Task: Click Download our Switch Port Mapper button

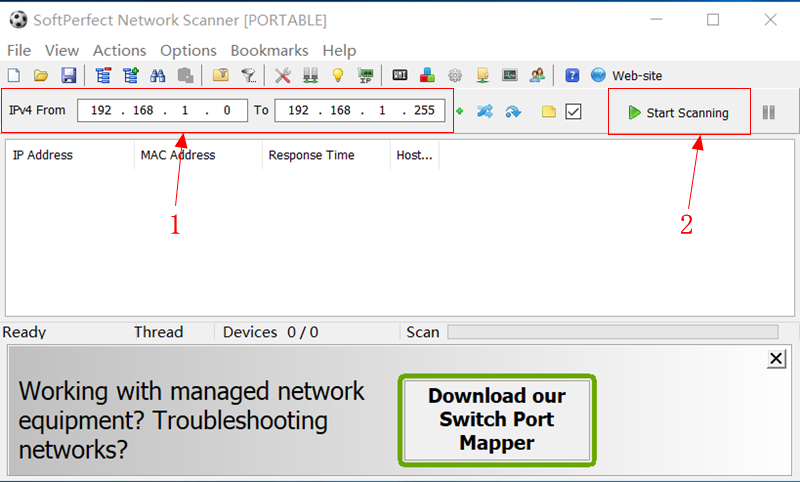Action: pyautogui.click(x=497, y=420)
